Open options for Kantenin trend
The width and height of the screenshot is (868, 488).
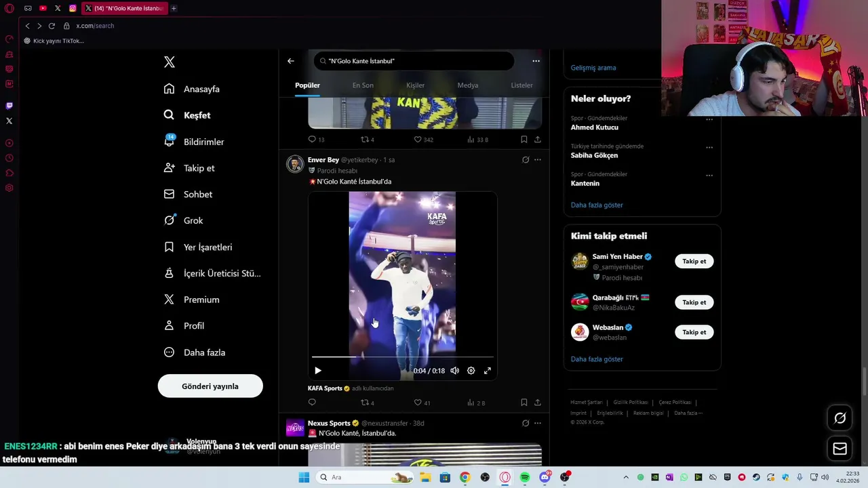(x=709, y=176)
